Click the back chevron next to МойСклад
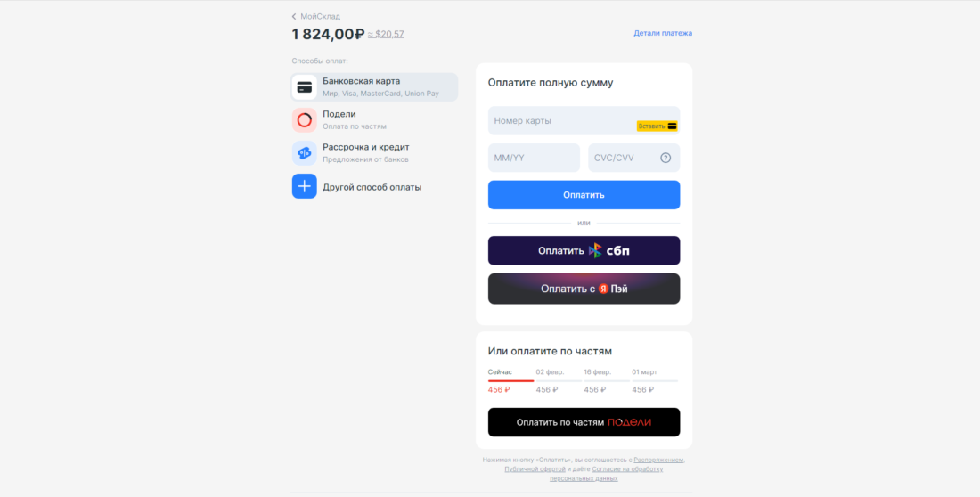Viewport: 980px width, 497px height. [294, 17]
